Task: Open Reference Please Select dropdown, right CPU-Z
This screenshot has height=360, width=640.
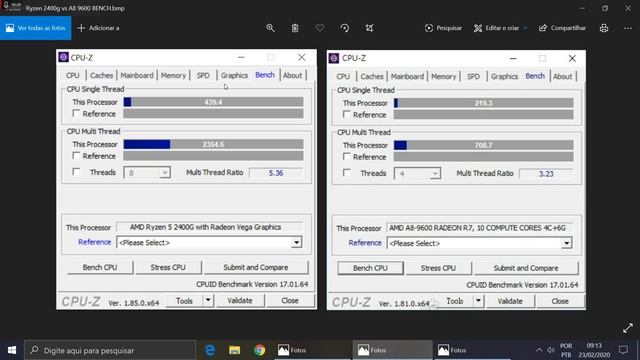Action: [x=479, y=243]
